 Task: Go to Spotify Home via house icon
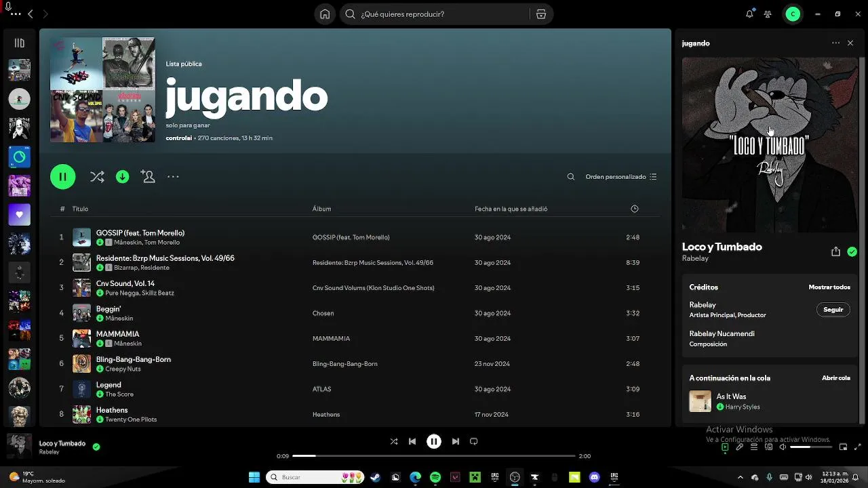point(325,14)
